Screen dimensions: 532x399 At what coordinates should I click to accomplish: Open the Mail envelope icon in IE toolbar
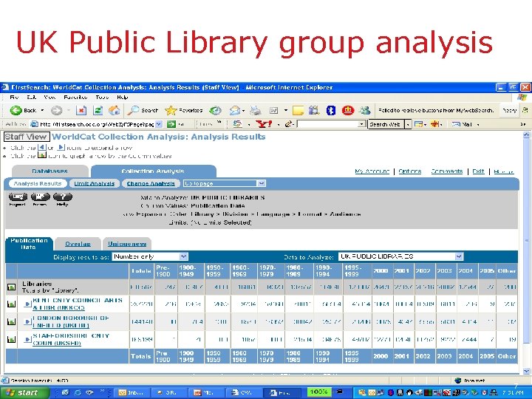[x=235, y=110]
